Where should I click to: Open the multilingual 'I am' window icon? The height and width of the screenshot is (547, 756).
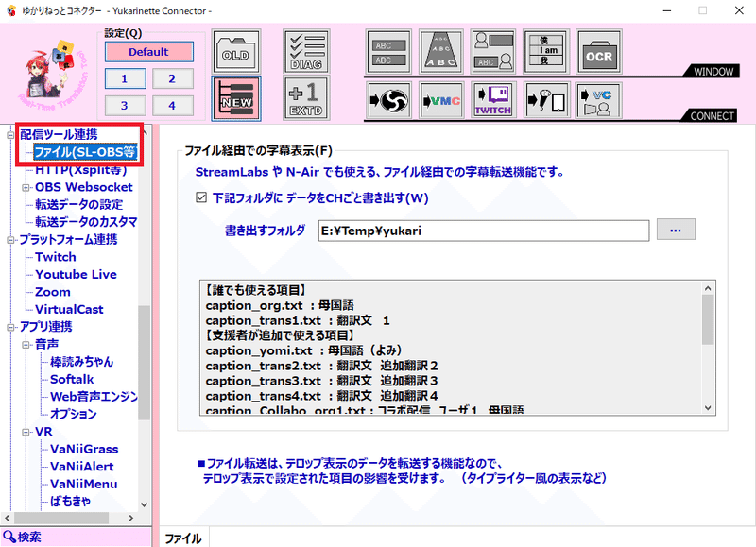(x=546, y=52)
